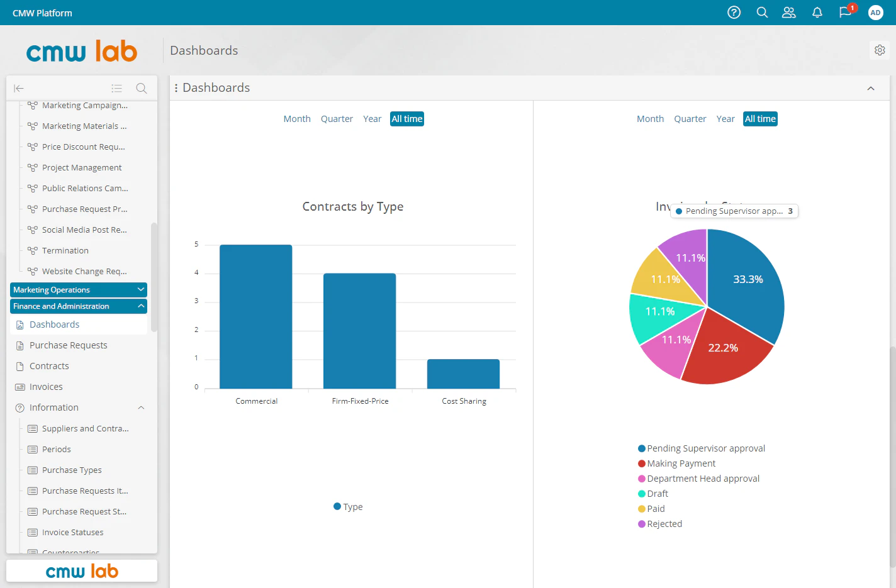
Task: Select the Contracts document icon
Action: pos(19,365)
